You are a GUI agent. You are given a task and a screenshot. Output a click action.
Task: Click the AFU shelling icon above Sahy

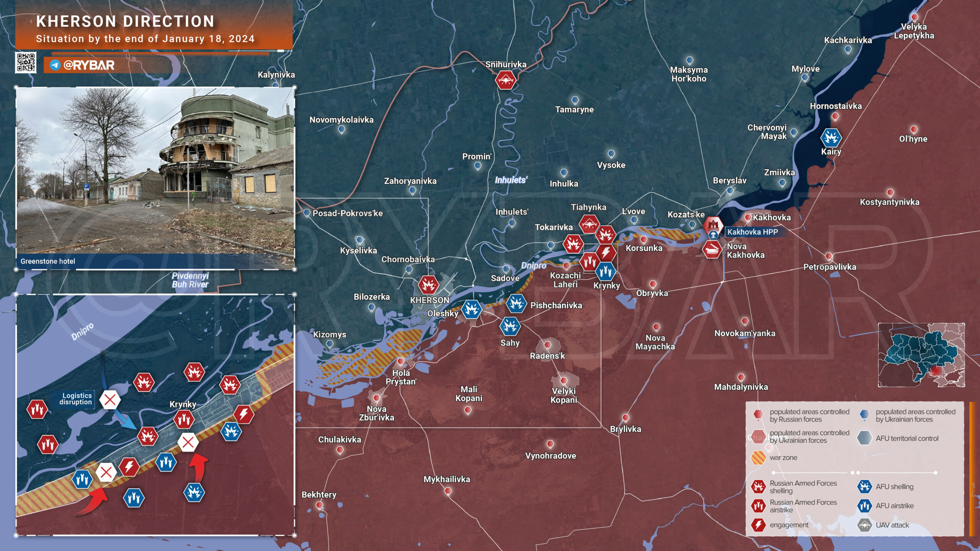510,326
